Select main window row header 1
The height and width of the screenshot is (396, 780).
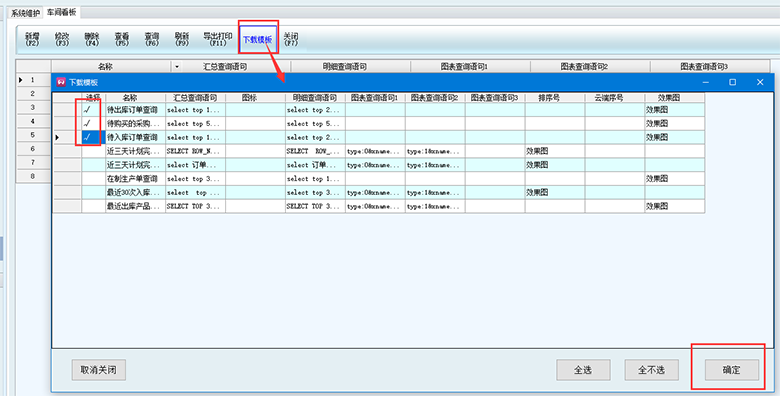(33, 80)
